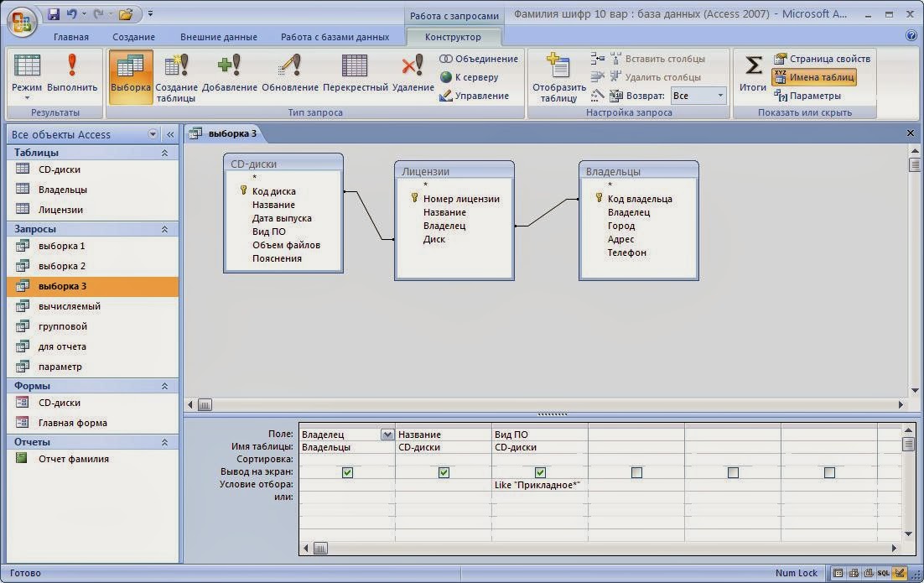
Task: Click Телефон field in Владельцы table
Action: coord(627,252)
